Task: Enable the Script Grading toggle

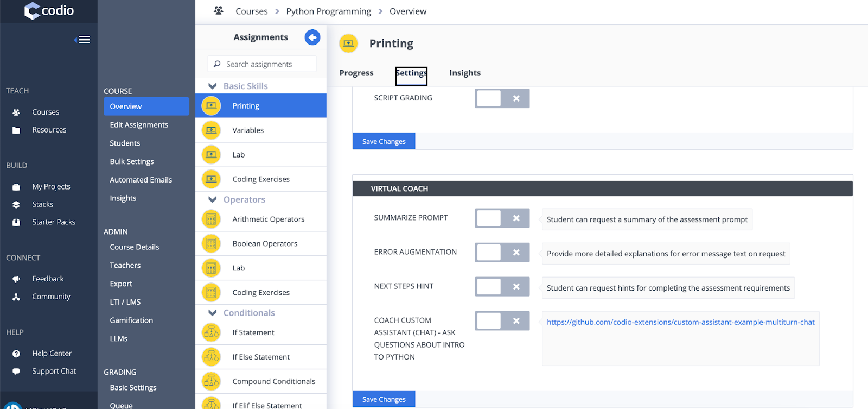Action: click(x=502, y=98)
